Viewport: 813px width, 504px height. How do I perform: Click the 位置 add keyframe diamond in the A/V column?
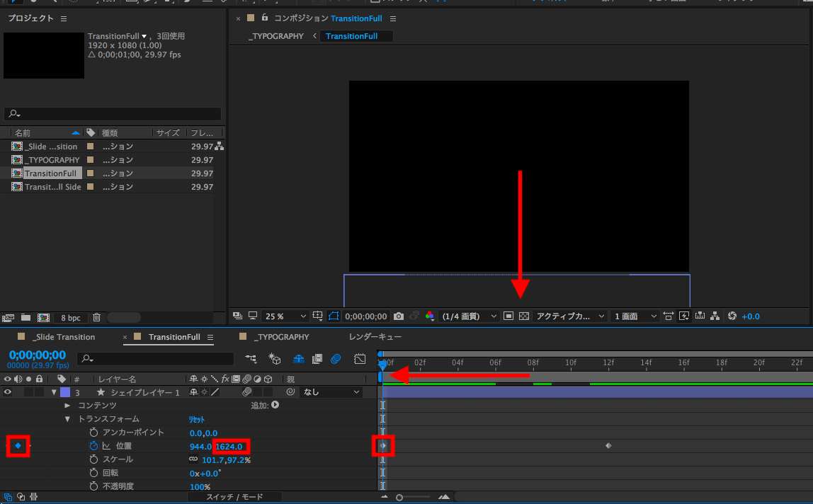[x=18, y=445]
